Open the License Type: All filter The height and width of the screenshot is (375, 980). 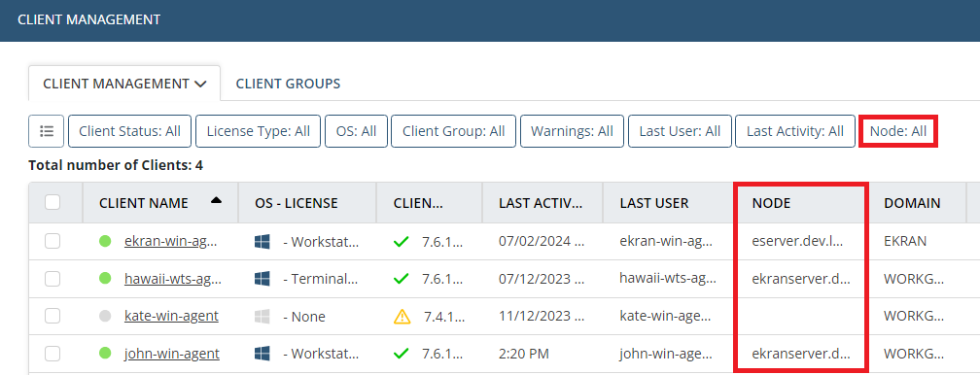click(x=259, y=131)
